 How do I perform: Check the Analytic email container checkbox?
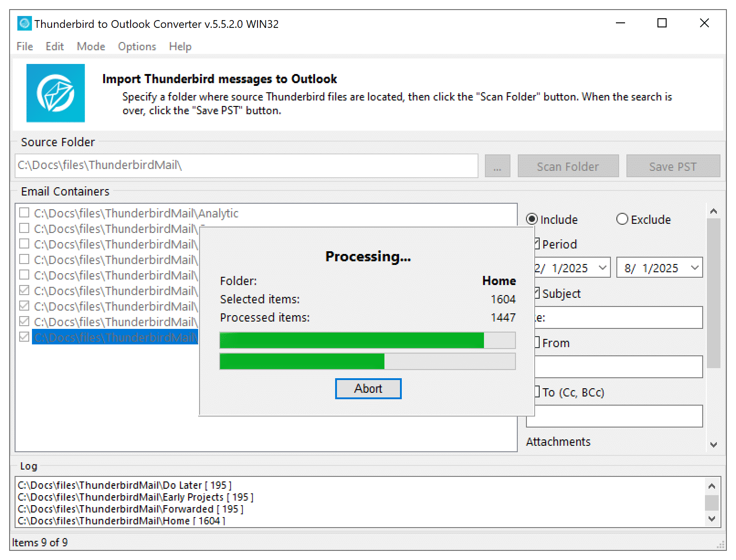pos(24,213)
